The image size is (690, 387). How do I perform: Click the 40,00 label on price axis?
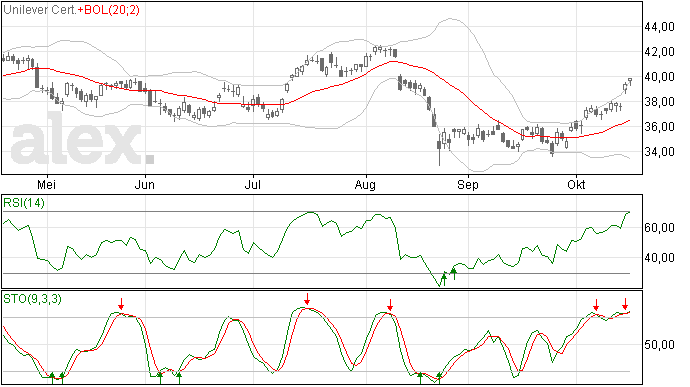(x=659, y=77)
